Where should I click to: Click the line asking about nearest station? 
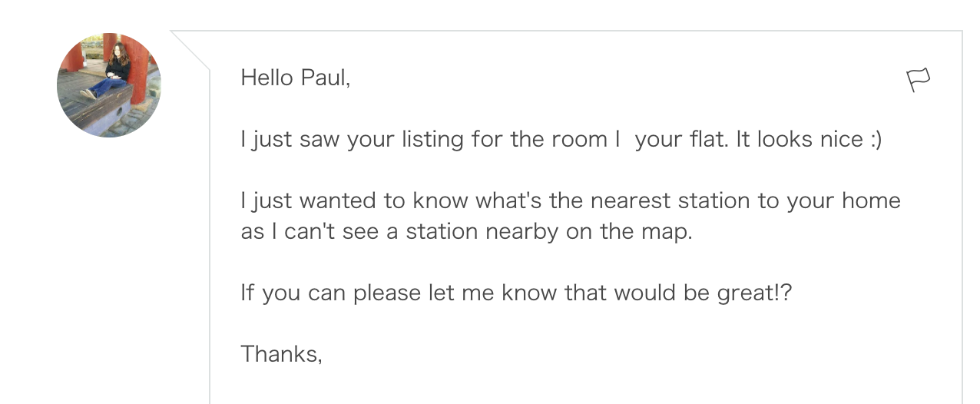point(571,200)
